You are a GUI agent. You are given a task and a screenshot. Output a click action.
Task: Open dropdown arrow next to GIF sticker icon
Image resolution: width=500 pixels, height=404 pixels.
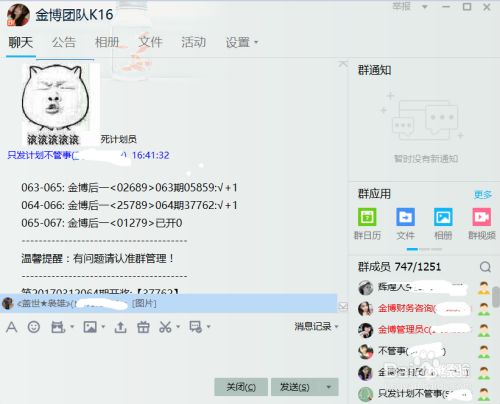[x=72, y=327]
